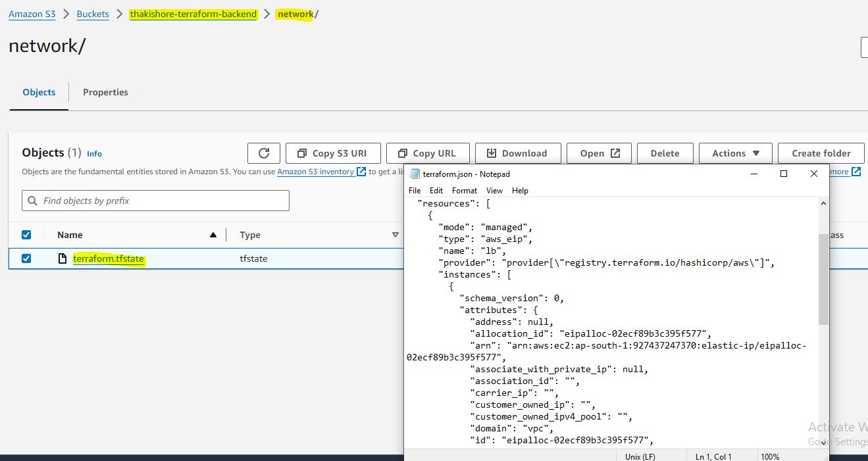The image size is (868, 461).
Task: Click the file icon beside terraform.tfstate
Action: [x=63, y=258]
